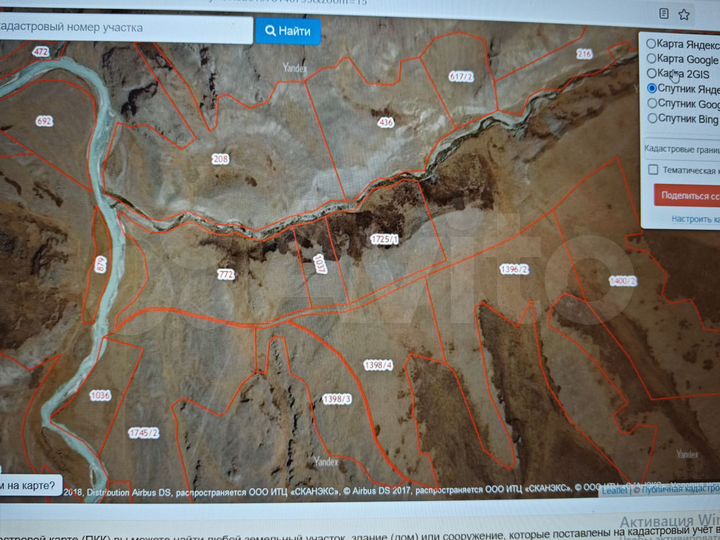Bookmark this page with the star icon
The image size is (720, 540).
coord(684,14)
